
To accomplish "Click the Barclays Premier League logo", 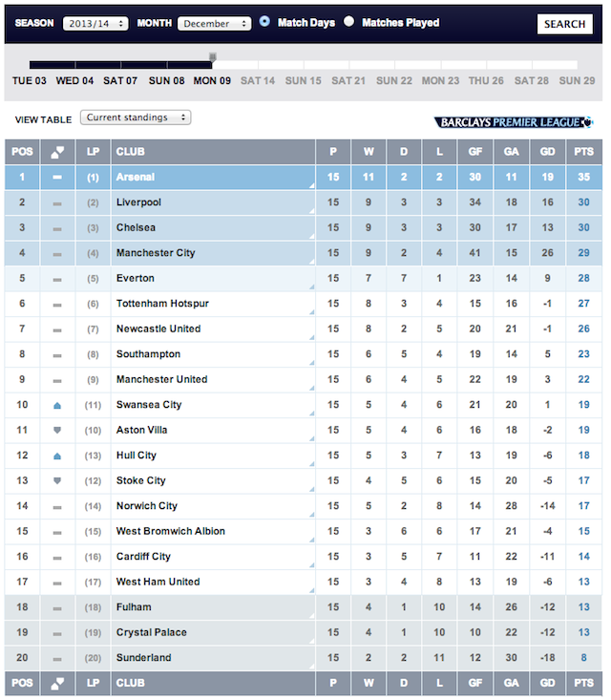I will coord(514,122).
